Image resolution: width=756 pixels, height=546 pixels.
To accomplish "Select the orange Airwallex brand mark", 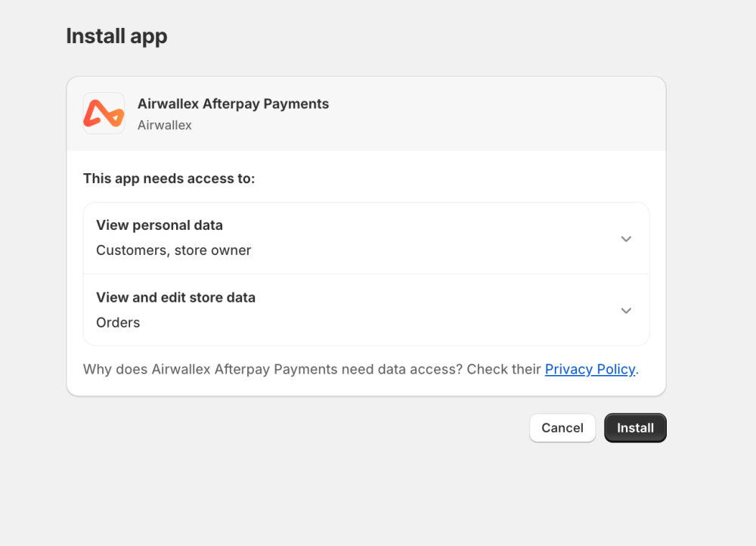I will click(x=103, y=113).
